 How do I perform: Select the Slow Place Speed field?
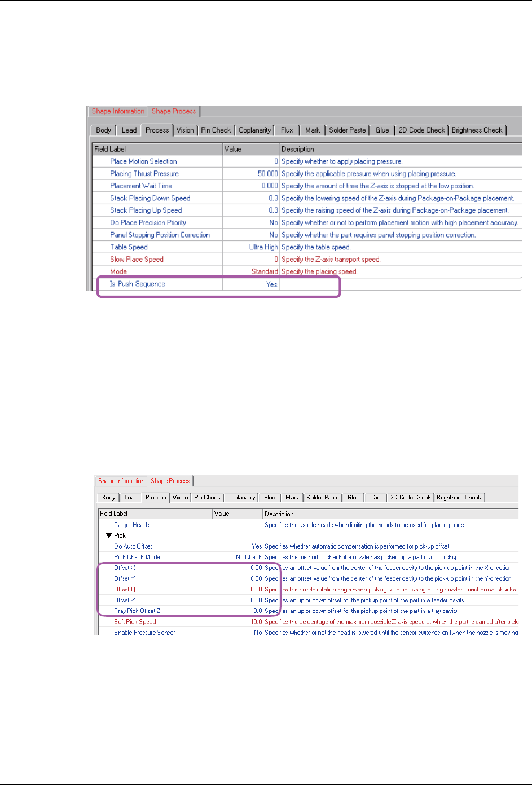[x=137, y=260]
